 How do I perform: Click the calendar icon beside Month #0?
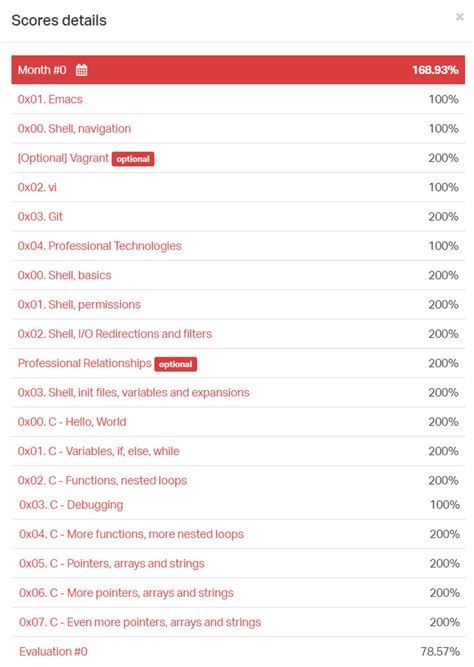coord(81,70)
